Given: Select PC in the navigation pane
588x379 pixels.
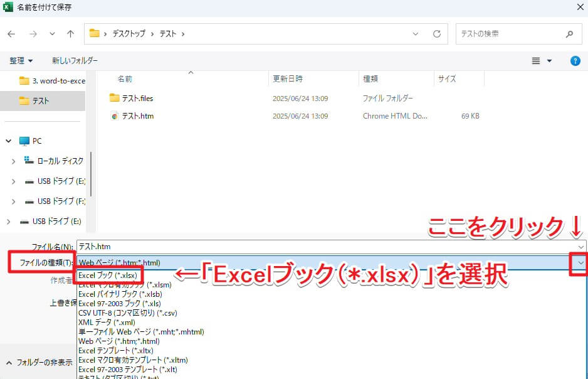Looking at the screenshot, I should [30, 141].
